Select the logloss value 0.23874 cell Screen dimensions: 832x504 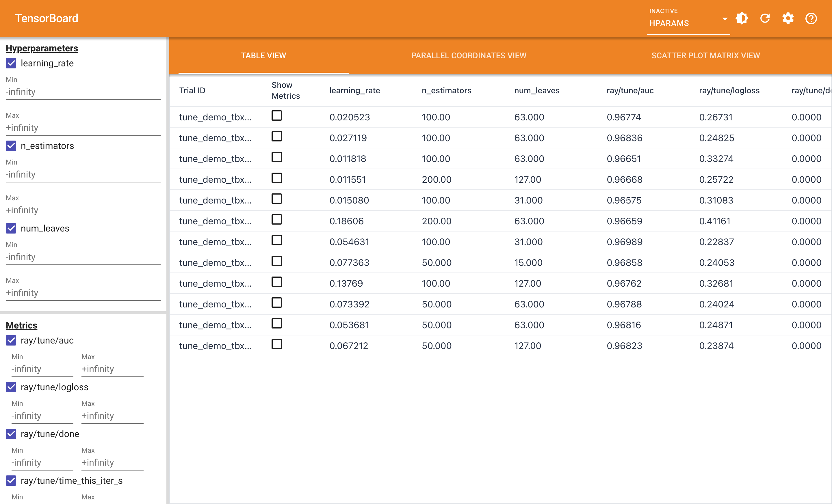click(x=716, y=346)
